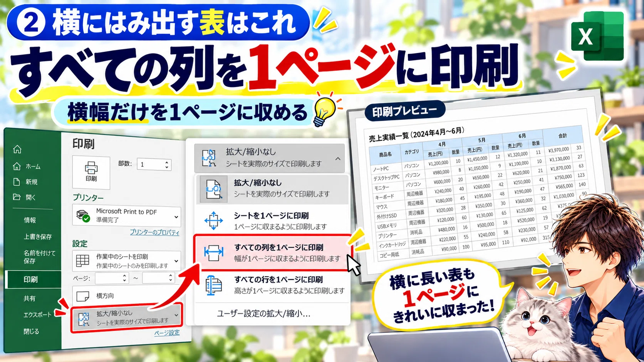The width and height of the screenshot is (644, 362).
Task: Click 閉じる in the sidebar
Action: (31, 331)
